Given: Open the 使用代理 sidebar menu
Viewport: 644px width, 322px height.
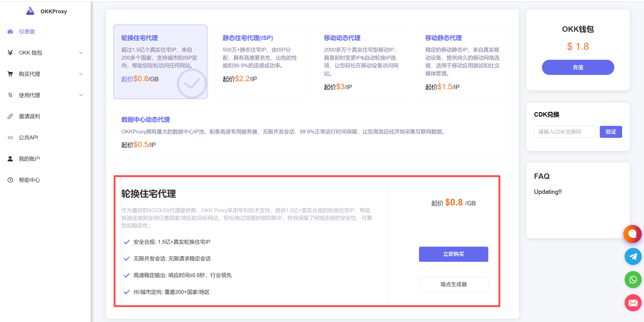Looking at the screenshot, I should click(45, 95).
